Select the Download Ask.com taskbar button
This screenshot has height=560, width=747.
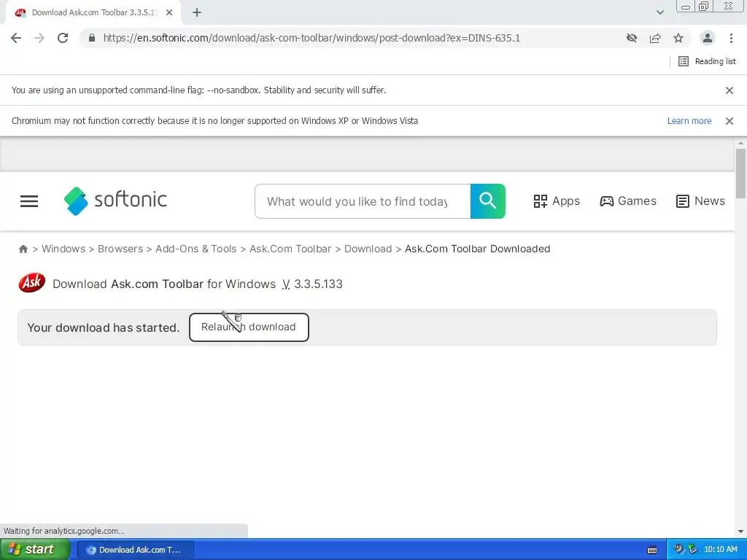coord(135,550)
